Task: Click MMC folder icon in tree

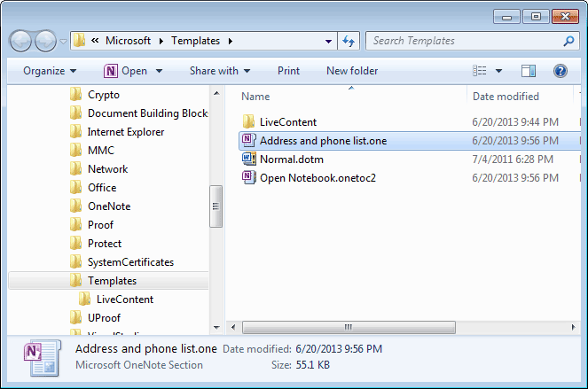Action: pyautogui.click(x=75, y=151)
